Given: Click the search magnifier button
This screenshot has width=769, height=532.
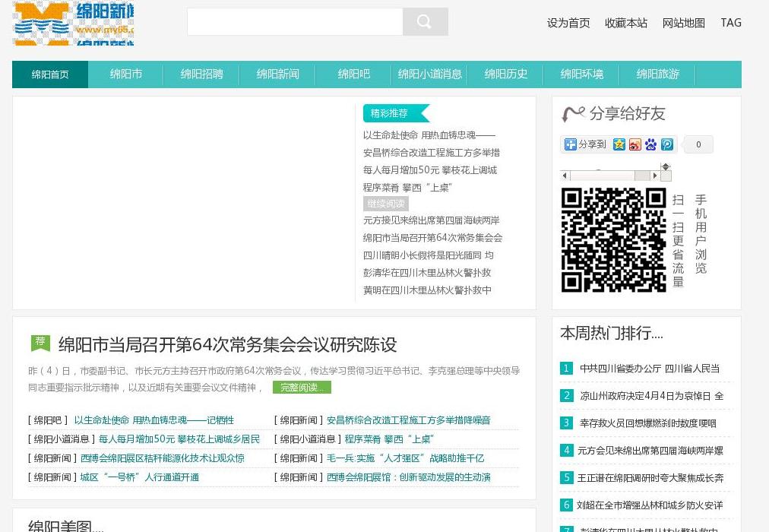Looking at the screenshot, I should [426, 21].
